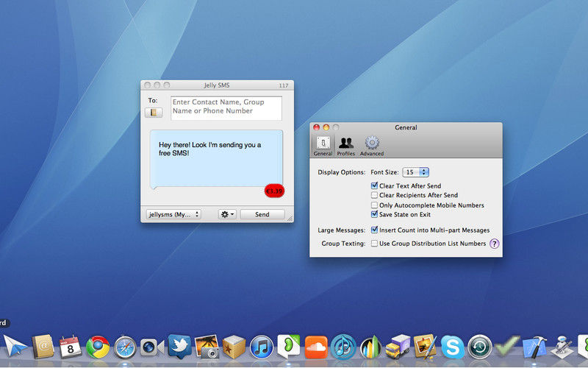Enable Clear Recipients After Send
588x368 pixels.
tap(374, 195)
